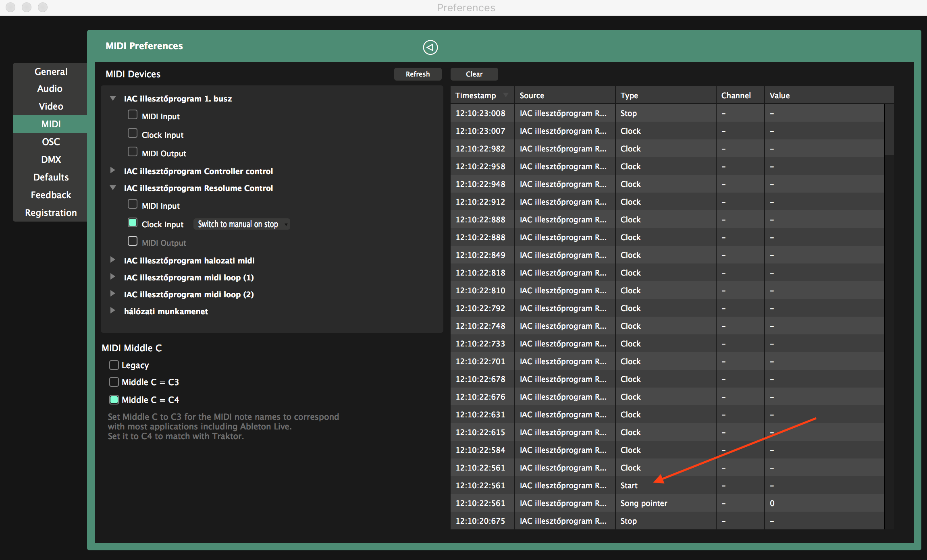
Task: Clear the MIDI message log
Action: pos(474,74)
